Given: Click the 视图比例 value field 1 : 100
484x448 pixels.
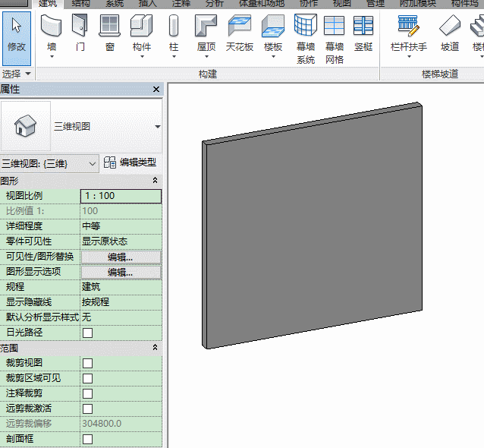Looking at the screenshot, I should pyautogui.click(x=121, y=196).
